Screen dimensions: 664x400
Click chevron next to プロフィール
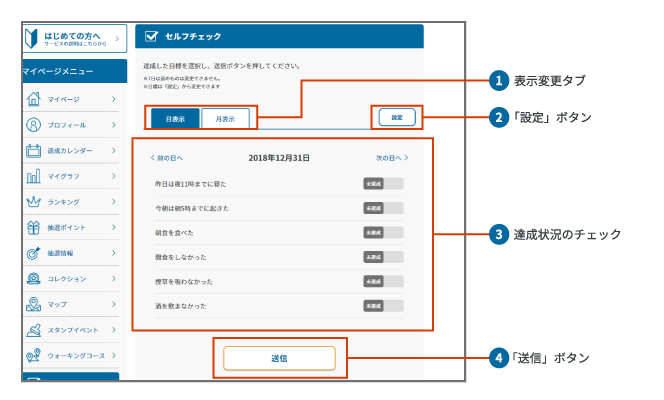tap(113, 125)
